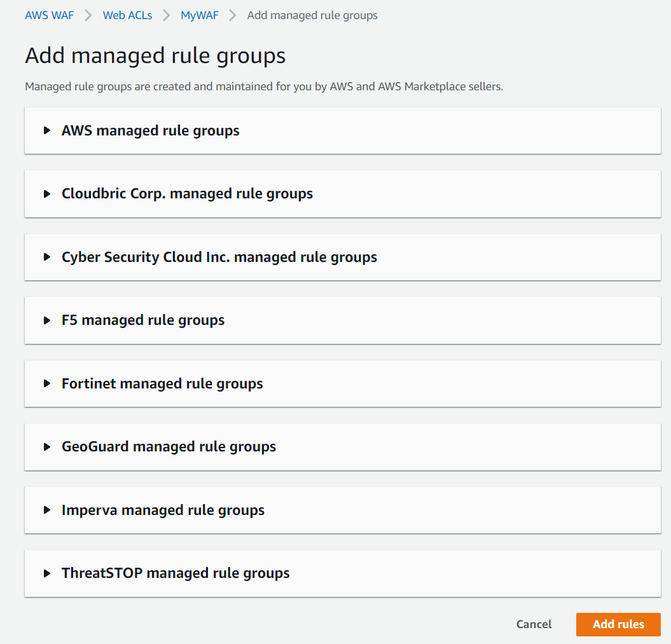Viewport: 671px width, 644px height.
Task: Open Web ACLs breadcrumb link
Action: tap(128, 15)
